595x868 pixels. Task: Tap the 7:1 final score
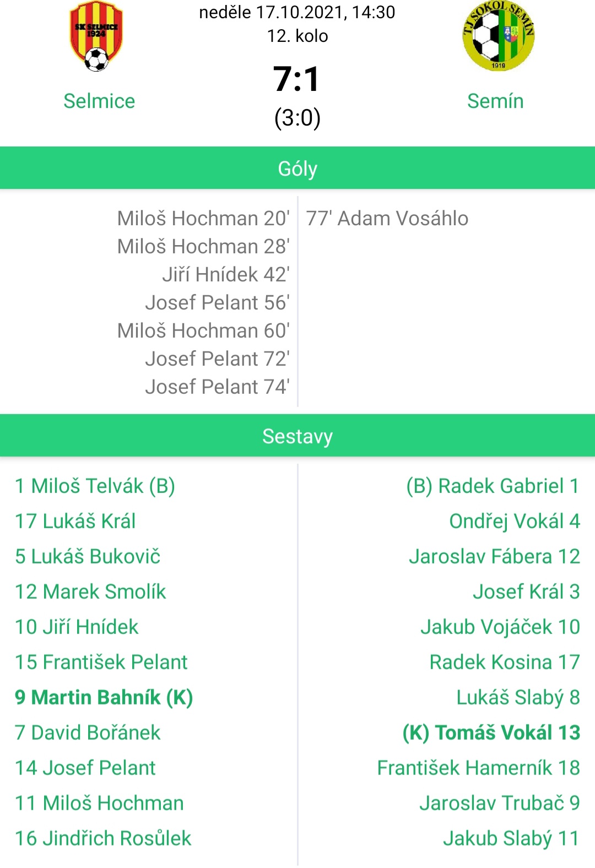click(x=297, y=79)
